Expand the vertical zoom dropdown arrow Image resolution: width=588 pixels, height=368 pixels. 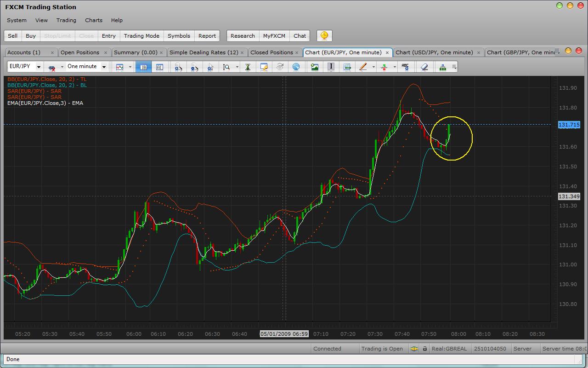pyautogui.click(x=237, y=67)
